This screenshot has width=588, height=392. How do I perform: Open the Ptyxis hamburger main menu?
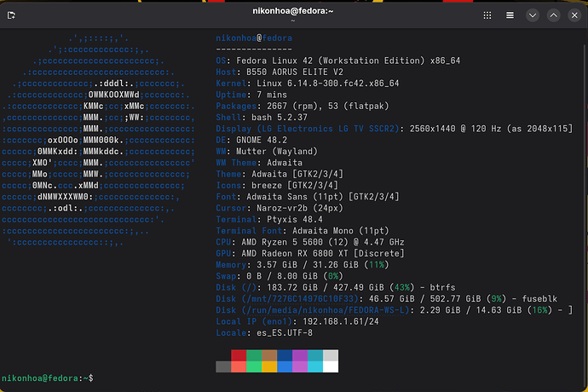pos(510,15)
